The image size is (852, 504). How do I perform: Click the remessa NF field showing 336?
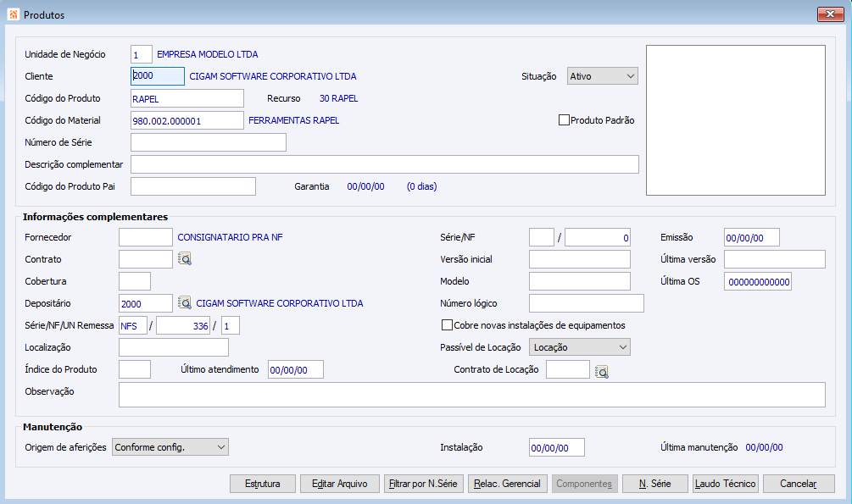tap(183, 325)
